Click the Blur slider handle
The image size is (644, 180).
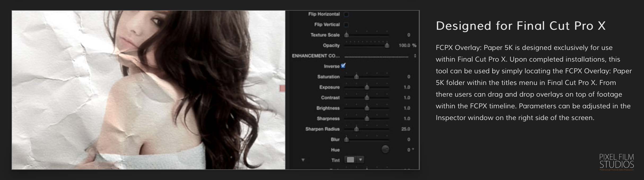(x=346, y=139)
